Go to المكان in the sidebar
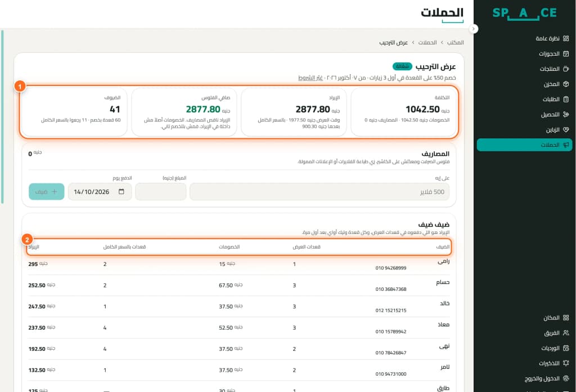This screenshot has width=576, height=392. [524, 318]
